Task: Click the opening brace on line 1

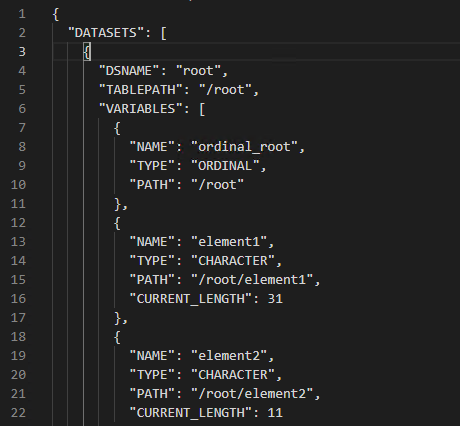Action: point(56,14)
